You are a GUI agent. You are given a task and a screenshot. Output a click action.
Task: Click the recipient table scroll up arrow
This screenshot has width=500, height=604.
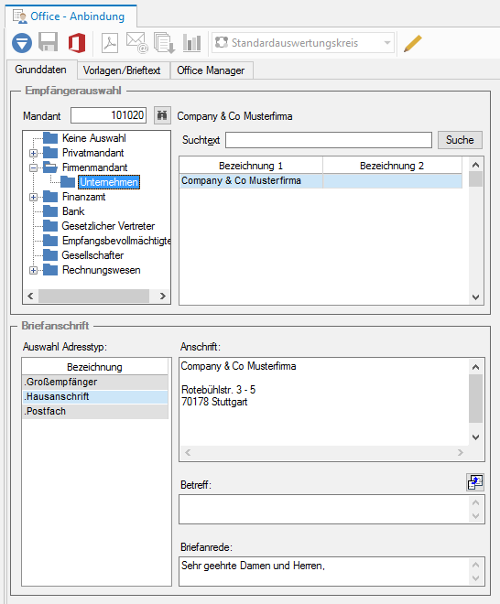(x=476, y=165)
